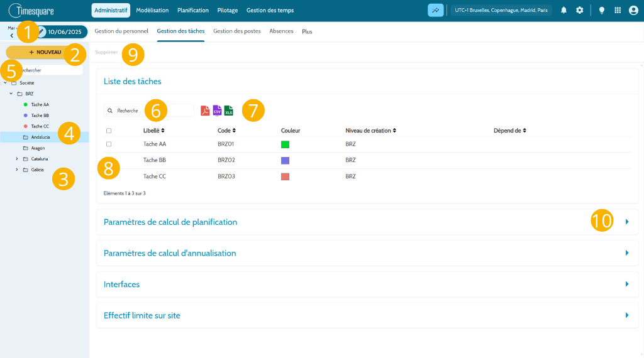The height and width of the screenshot is (358, 644).
Task: Expand Paramètres de calcul de planification section
Action: click(627, 222)
